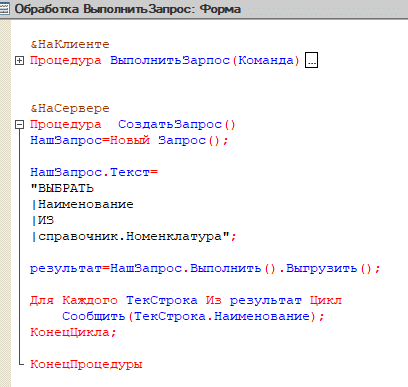Click the collapsed code ellipsis box
408x387 pixels.
click(311, 60)
